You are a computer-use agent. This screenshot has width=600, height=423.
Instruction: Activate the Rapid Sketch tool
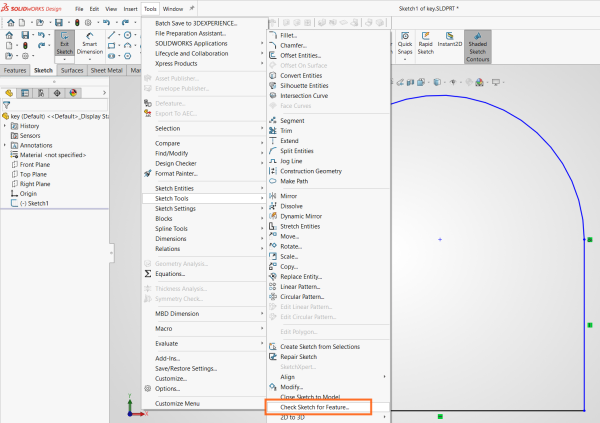click(426, 44)
